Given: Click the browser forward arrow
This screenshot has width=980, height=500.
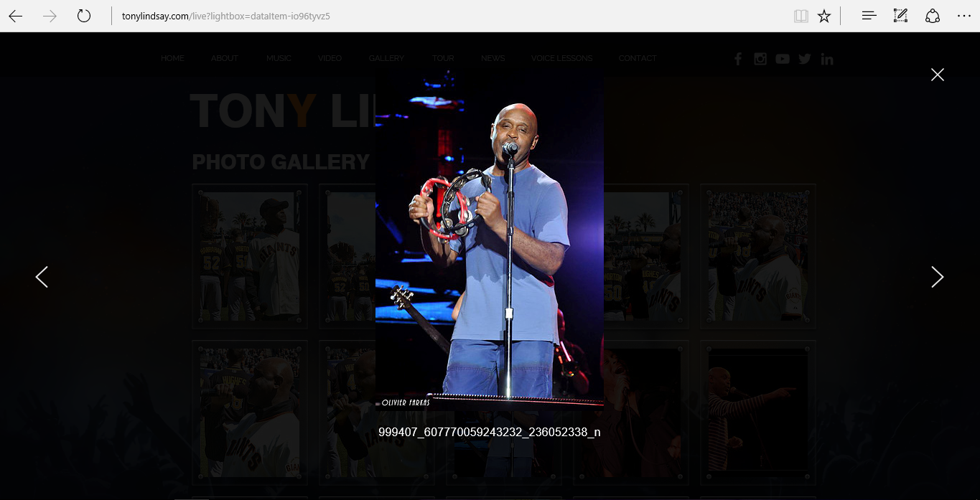Looking at the screenshot, I should [50, 16].
